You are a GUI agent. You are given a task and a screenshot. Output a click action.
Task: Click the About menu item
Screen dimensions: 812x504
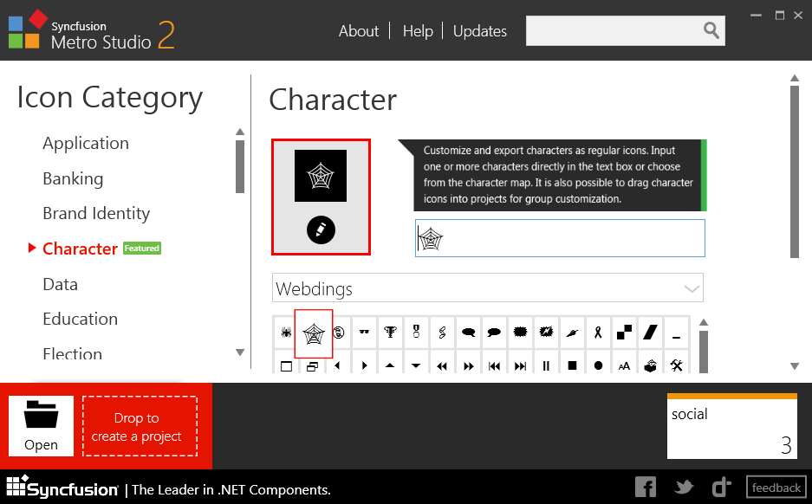[x=359, y=31]
